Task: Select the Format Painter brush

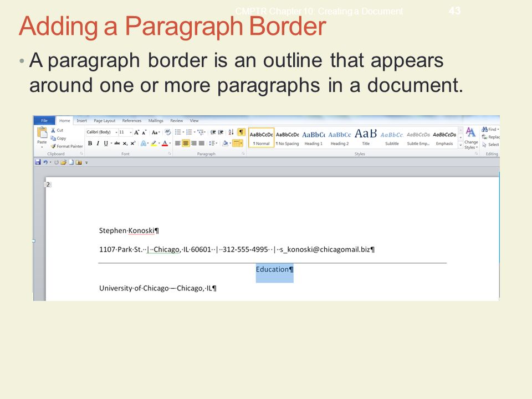Action: tap(66, 146)
